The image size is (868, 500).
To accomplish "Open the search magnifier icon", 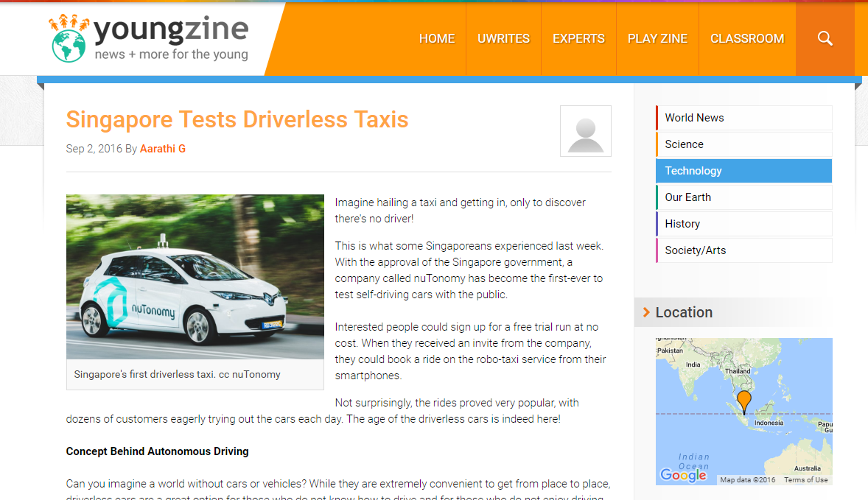I will click(825, 38).
